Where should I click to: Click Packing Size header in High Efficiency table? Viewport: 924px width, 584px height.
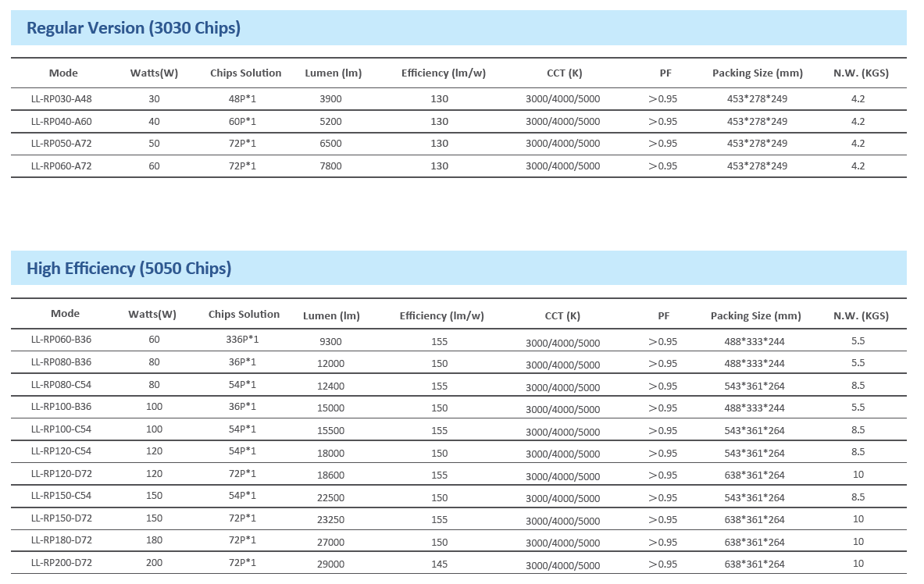point(755,316)
